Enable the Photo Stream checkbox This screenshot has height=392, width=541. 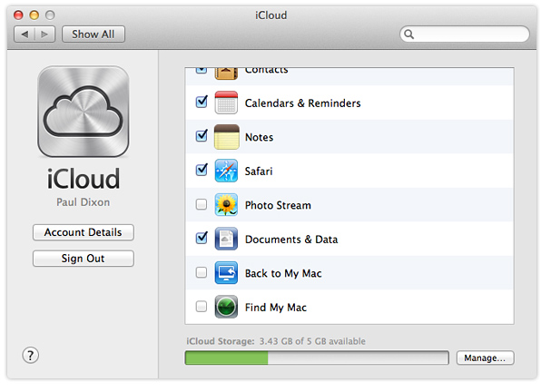(x=202, y=204)
